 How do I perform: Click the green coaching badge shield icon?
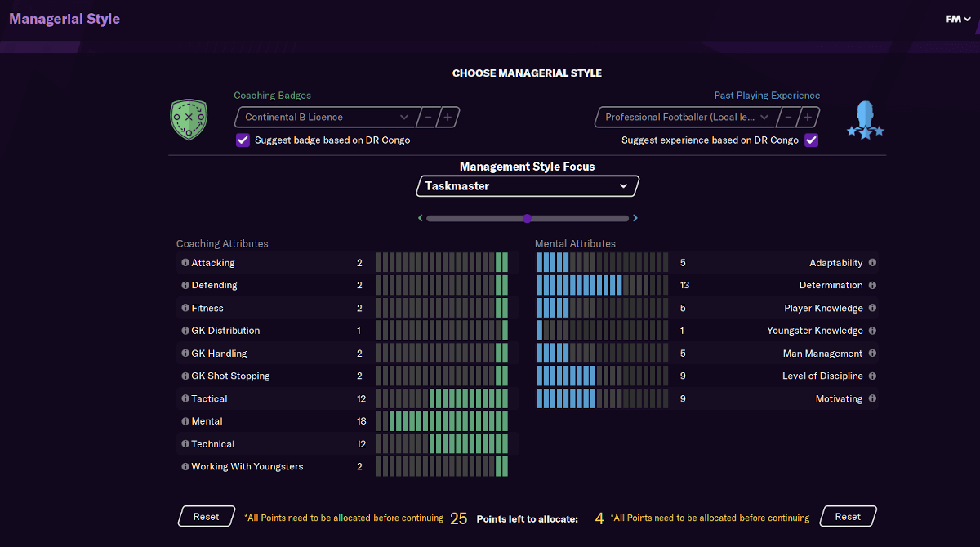tap(189, 120)
